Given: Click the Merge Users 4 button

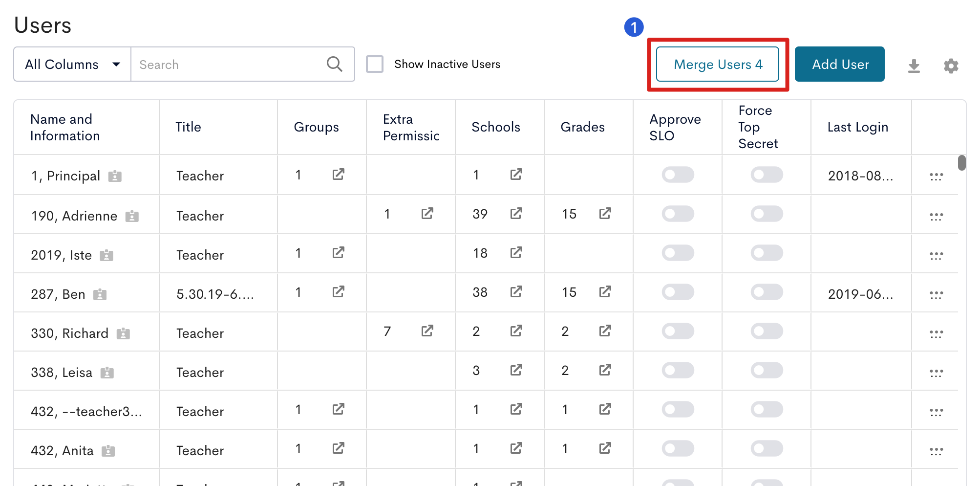Looking at the screenshot, I should [718, 64].
